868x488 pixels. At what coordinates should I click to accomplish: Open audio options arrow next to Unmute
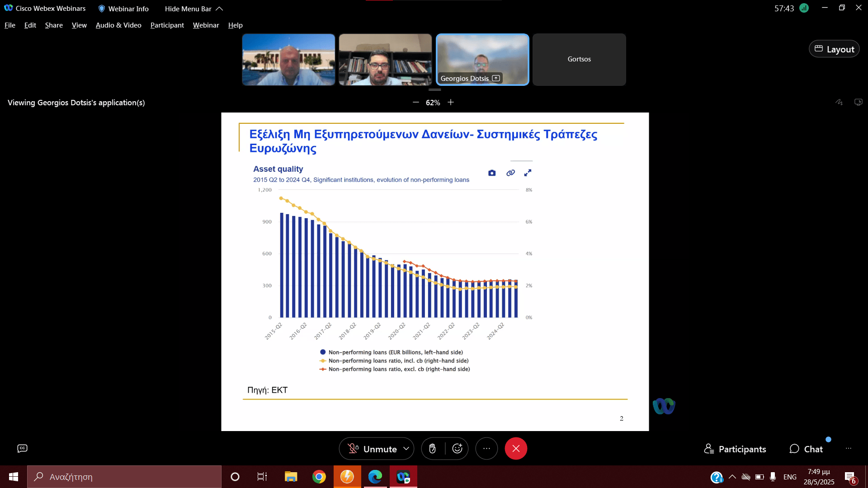click(x=406, y=449)
